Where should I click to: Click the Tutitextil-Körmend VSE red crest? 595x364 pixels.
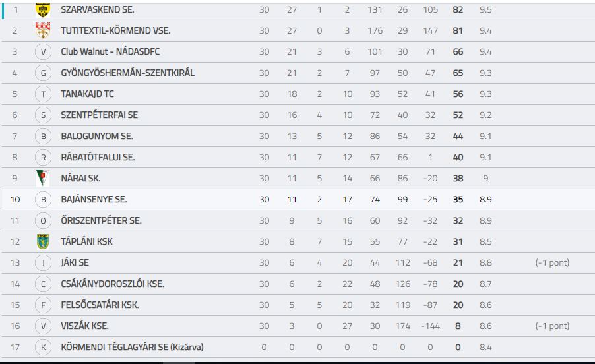click(x=43, y=30)
